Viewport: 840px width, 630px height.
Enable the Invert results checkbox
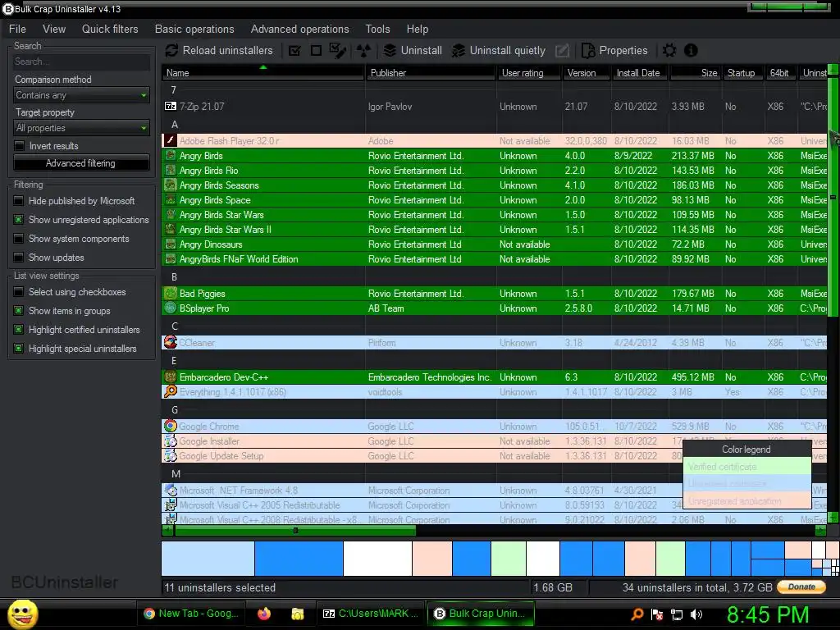click(x=20, y=146)
